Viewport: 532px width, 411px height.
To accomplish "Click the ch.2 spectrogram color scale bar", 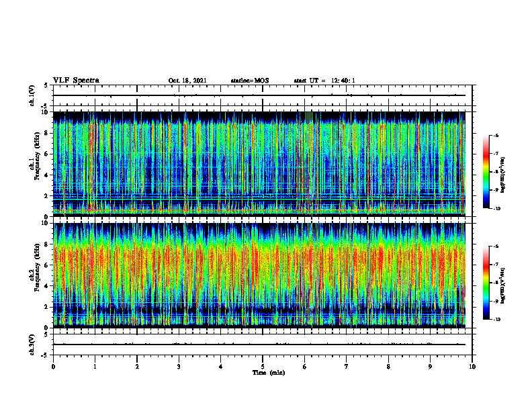I will click(486, 283).
